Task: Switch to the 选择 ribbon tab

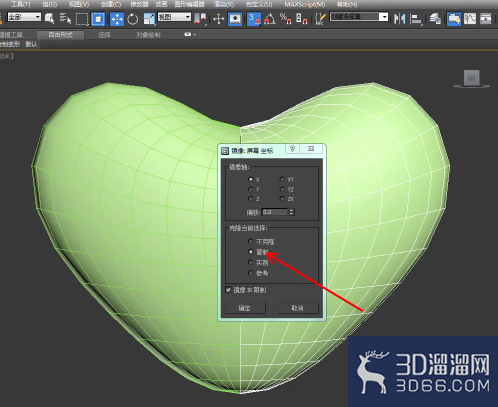Action: 104,35
